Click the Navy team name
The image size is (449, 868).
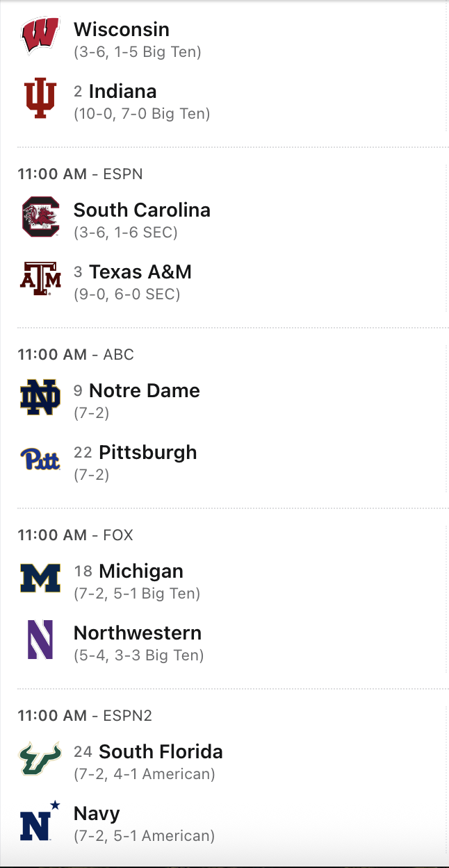click(97, 814)
